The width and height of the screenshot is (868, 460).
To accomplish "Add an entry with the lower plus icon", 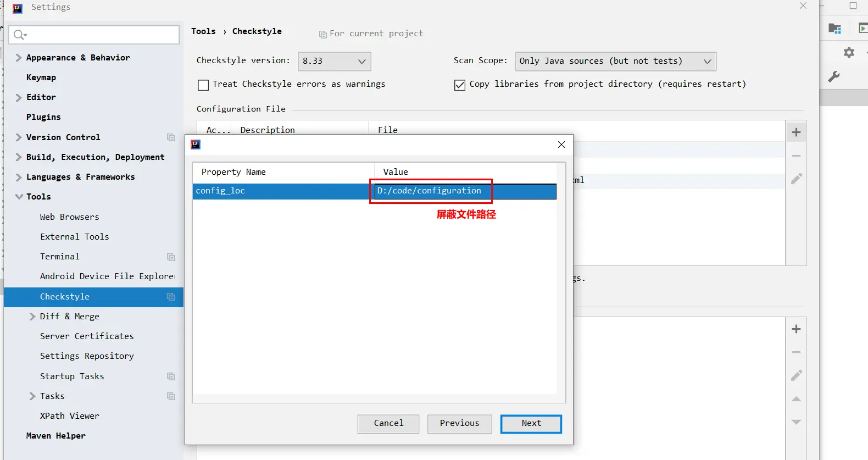I will 796,329.
